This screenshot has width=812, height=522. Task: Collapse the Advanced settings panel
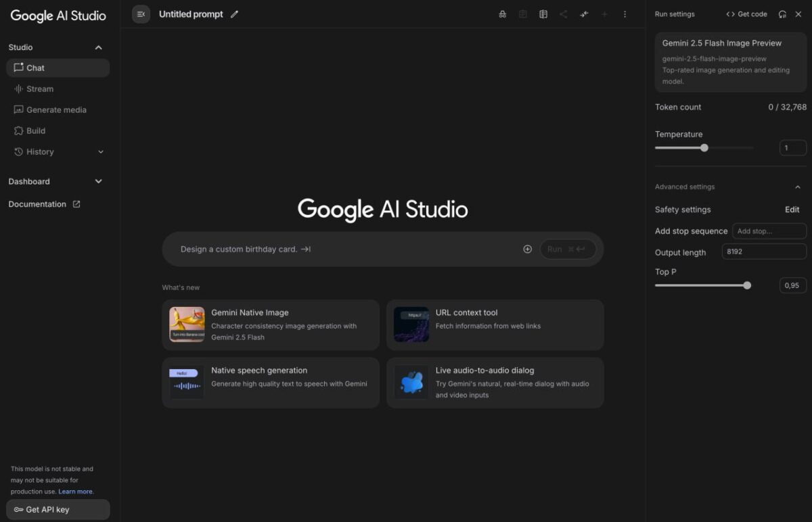[x=797, y=187]
